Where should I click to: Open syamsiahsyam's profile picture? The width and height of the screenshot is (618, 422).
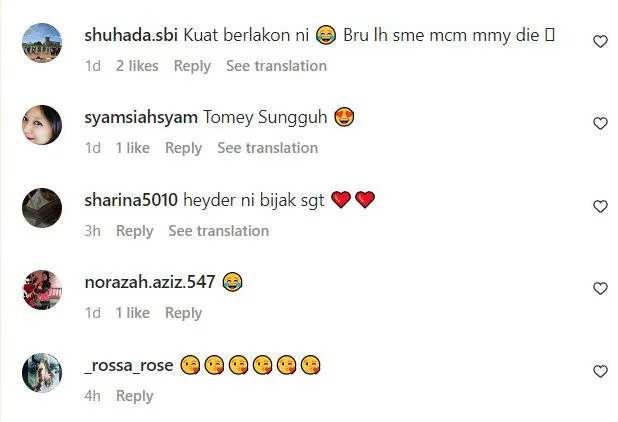pos(42,125)
